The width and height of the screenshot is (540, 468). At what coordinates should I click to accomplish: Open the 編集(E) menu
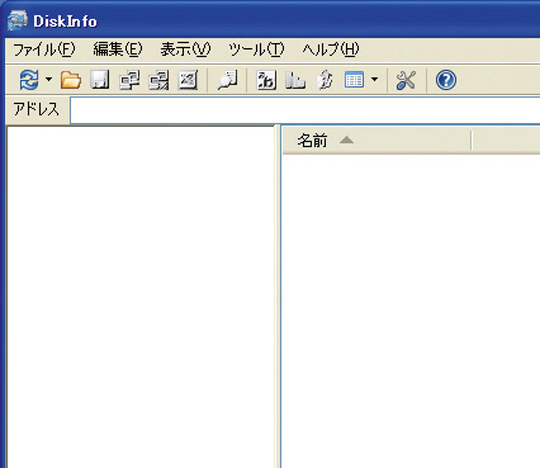point(118,49)
